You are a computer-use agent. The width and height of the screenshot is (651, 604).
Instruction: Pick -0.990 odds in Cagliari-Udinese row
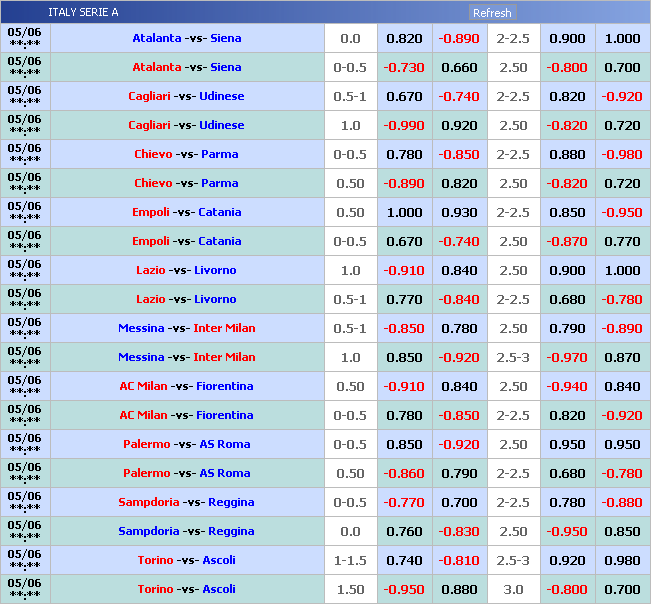(x=405, y=126)
